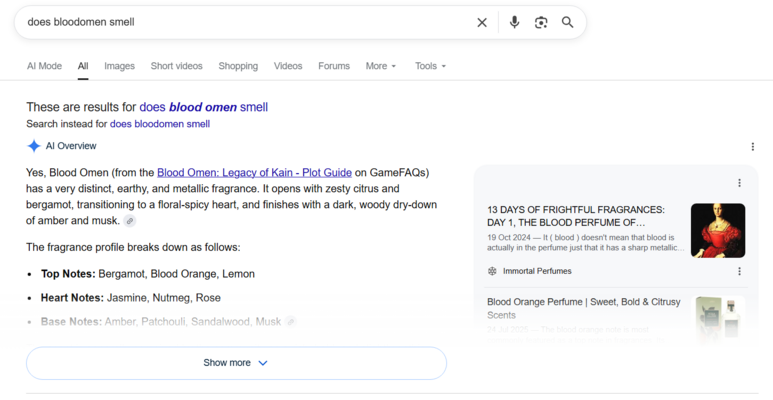Follow the 'does blood omen smell' corrected link

point(204,107)
